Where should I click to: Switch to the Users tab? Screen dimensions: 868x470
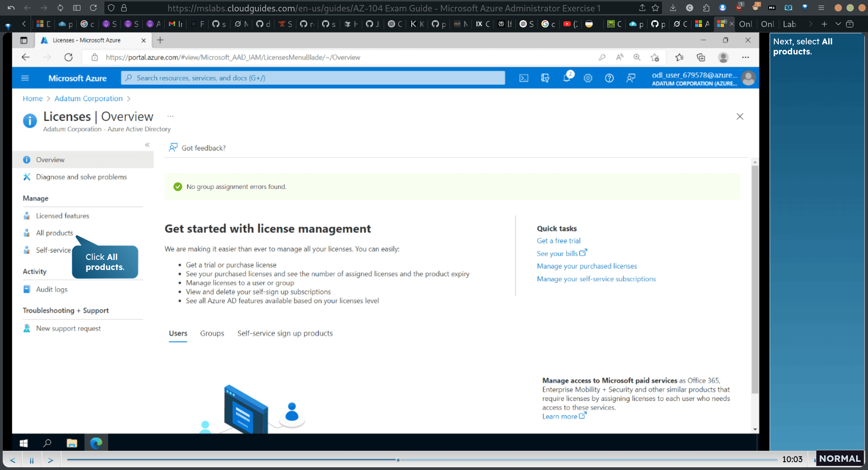click(x=178, y=334)
